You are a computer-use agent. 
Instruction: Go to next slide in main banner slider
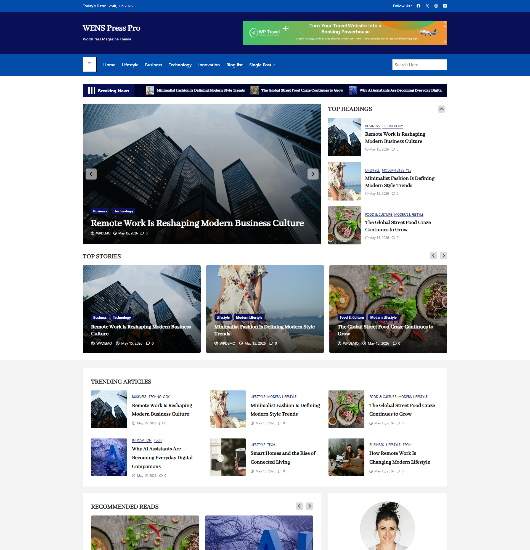pyautogui.click(x=313, y=174)
